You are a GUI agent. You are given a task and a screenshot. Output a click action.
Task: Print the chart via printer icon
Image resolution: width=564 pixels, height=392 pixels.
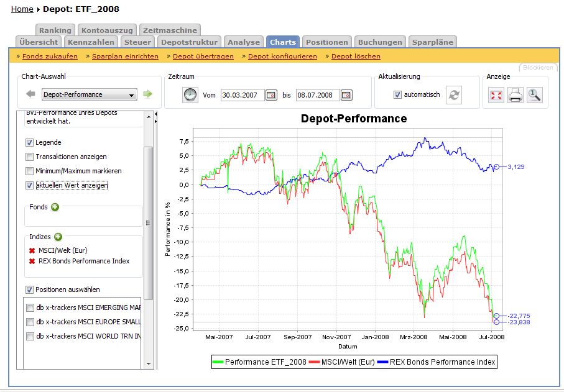[515, 95]
